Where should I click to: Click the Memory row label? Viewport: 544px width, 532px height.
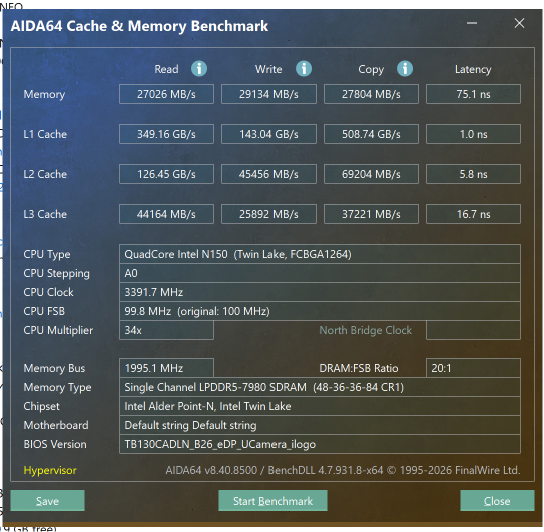44,94
